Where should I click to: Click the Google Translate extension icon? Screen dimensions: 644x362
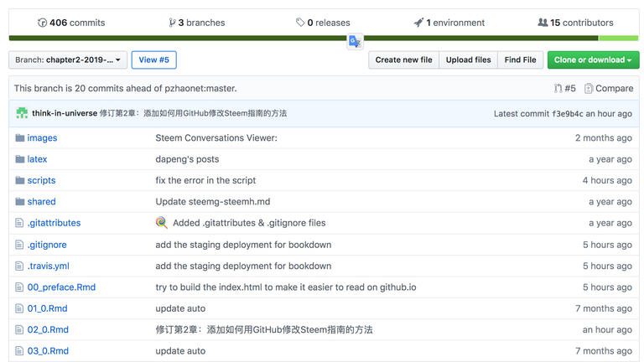[355, 41]
